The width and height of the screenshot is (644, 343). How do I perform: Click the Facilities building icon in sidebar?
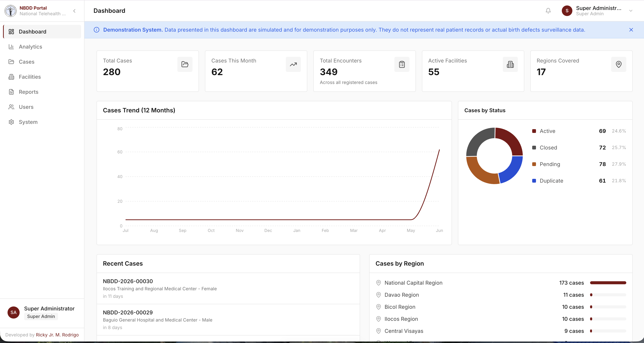[11, 77]
